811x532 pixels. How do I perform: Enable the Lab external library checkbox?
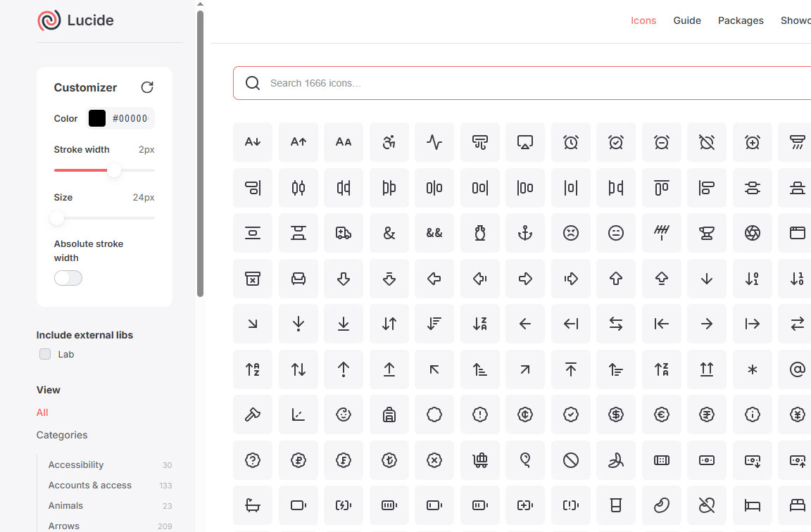coord(45,354)
